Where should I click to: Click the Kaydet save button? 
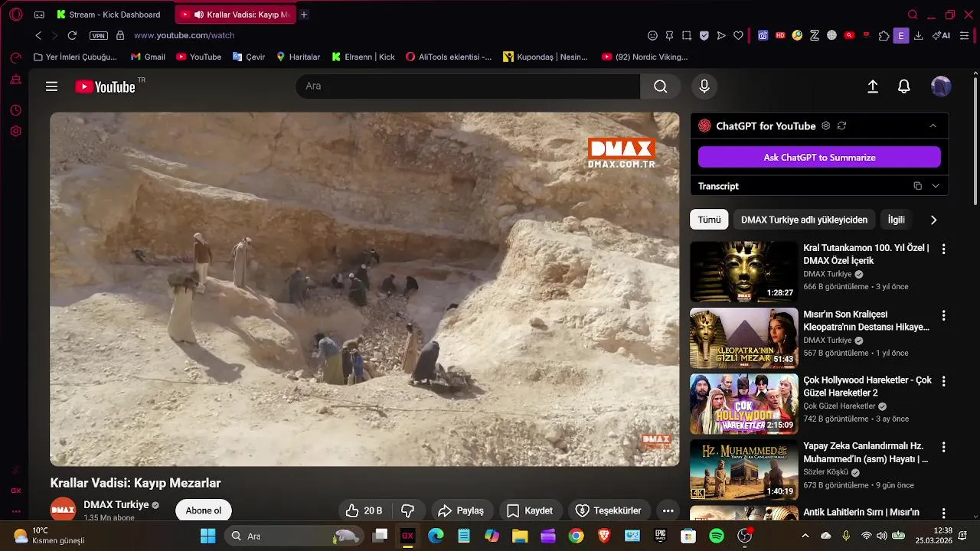click(x=530, y=510)
